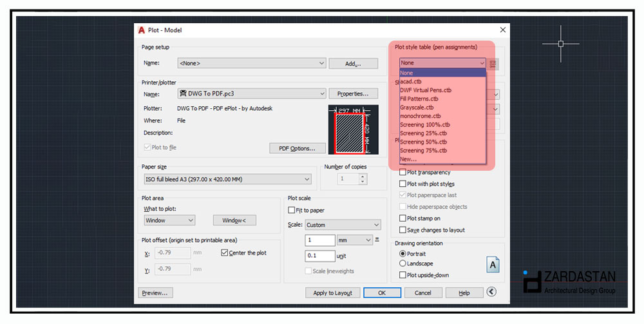The height and width of the screenshot is (324, 644).
Task: Open the Scale dropdown list
Action: pyautogui.click(x=342, y=225)
